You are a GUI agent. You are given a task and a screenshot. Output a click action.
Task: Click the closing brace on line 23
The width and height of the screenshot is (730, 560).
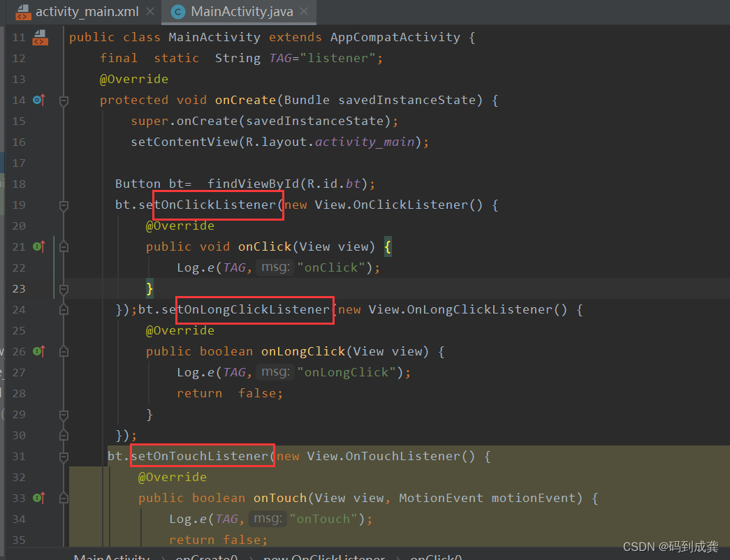[x=149, y=288]
